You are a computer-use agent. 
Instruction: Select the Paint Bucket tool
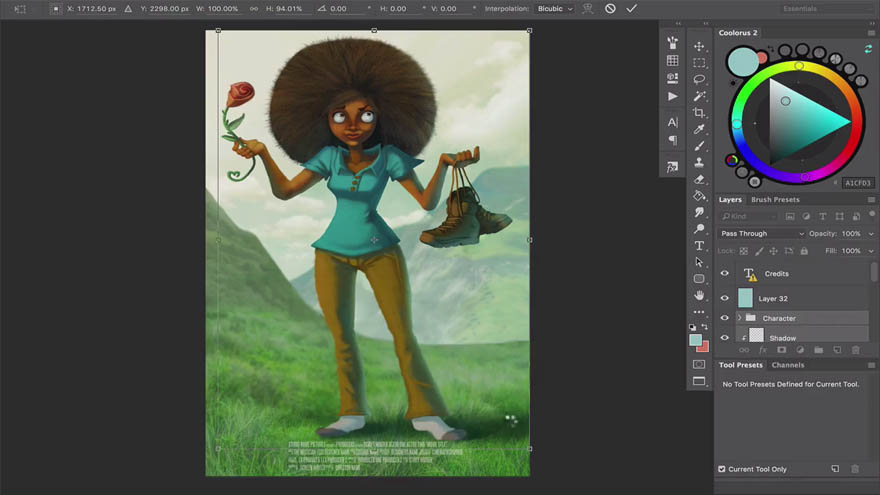pos(699,196)
